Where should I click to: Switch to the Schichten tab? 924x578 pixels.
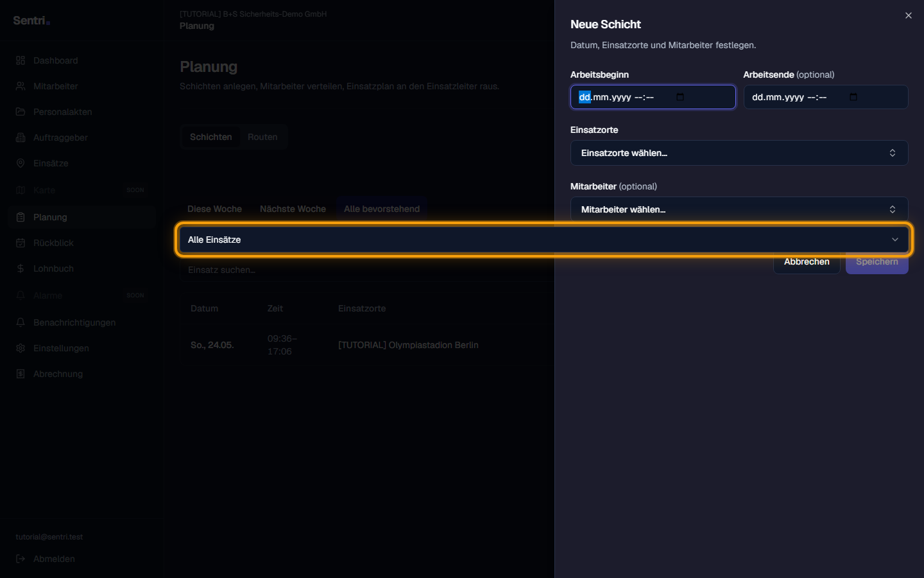coord(211,137)
